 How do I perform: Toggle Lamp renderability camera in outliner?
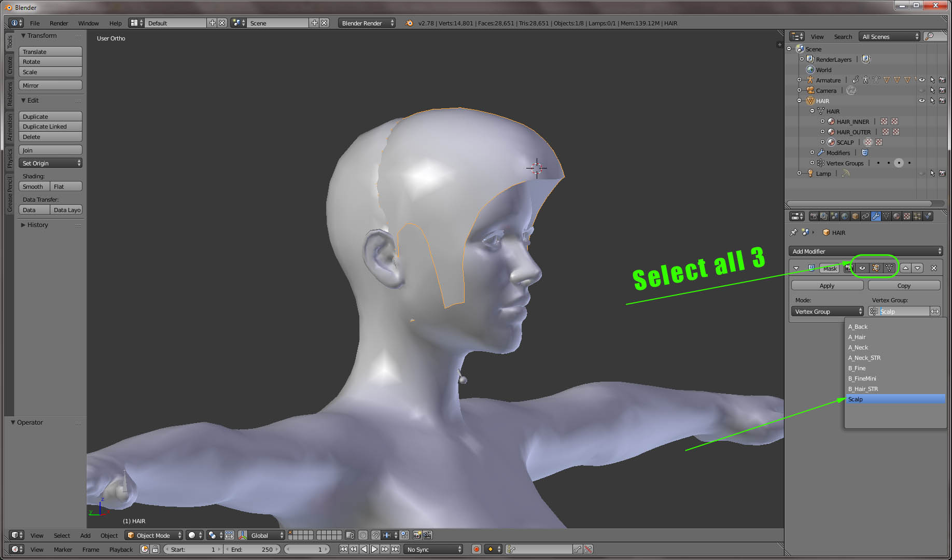[942, 173]
